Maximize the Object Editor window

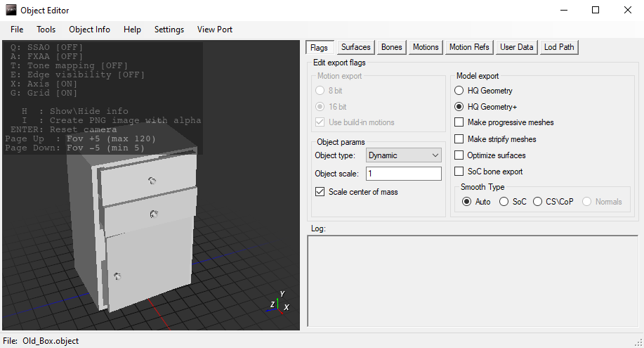[x=596, y=11]
